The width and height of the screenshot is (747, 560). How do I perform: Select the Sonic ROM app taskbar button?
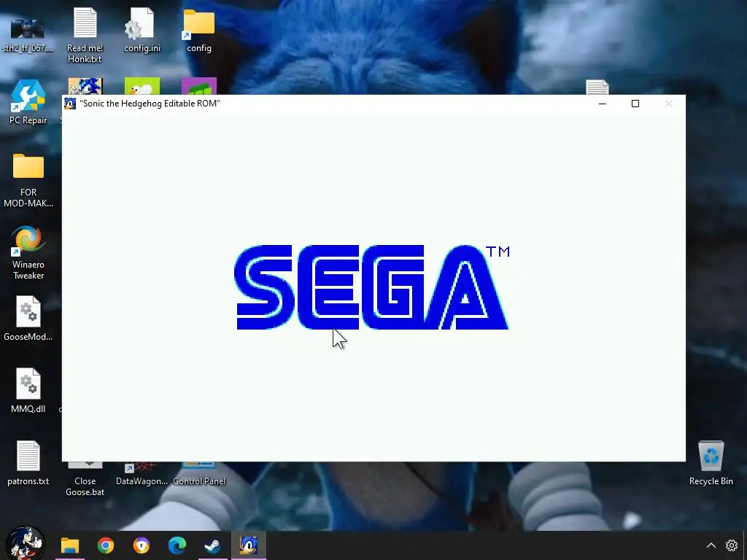249,545
